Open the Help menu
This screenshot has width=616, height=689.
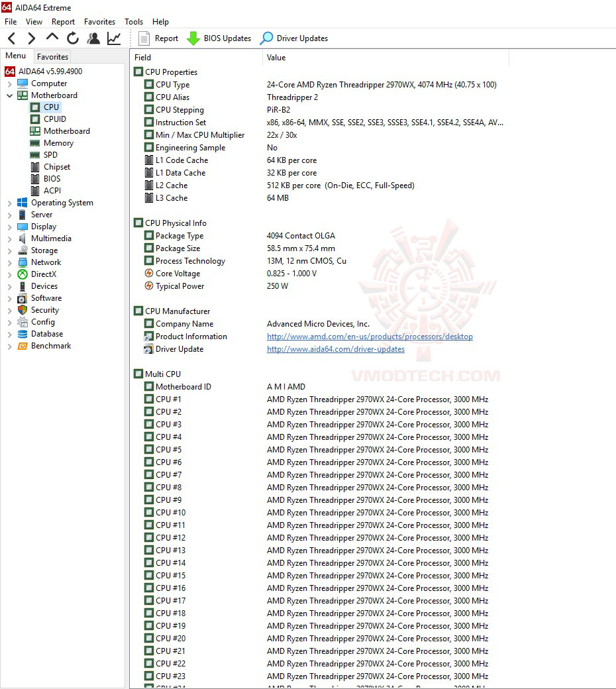point(160,21)
